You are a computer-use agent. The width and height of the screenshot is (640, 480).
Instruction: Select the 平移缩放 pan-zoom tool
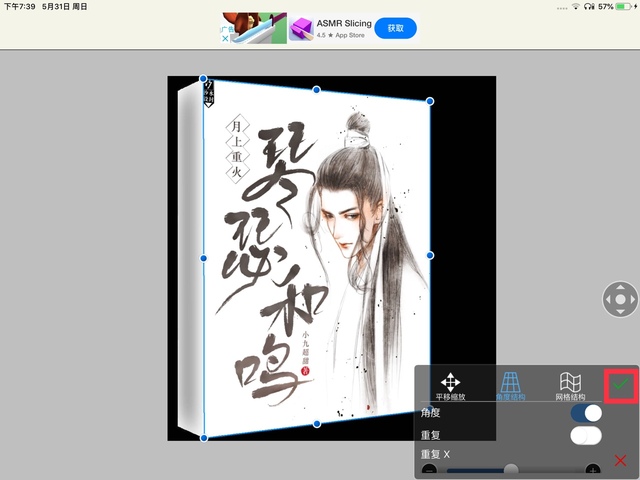(451, 385)
